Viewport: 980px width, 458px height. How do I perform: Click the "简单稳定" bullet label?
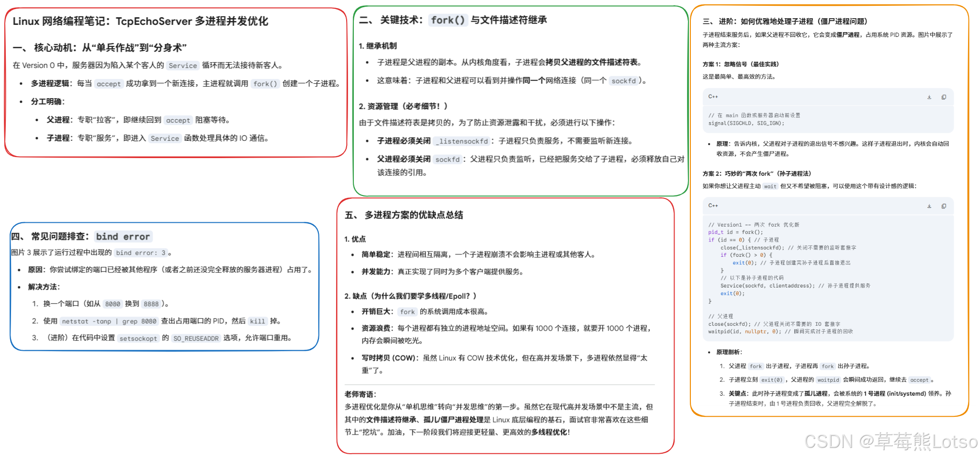377,255
